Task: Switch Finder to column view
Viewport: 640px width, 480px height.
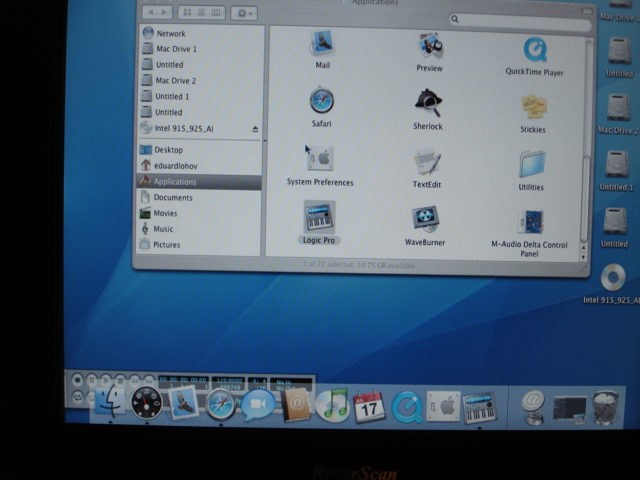Action: click(216, 13)
